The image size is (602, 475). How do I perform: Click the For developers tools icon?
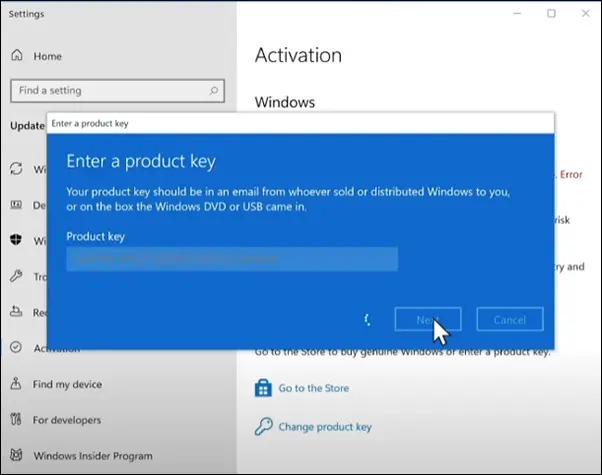(16, 419)
